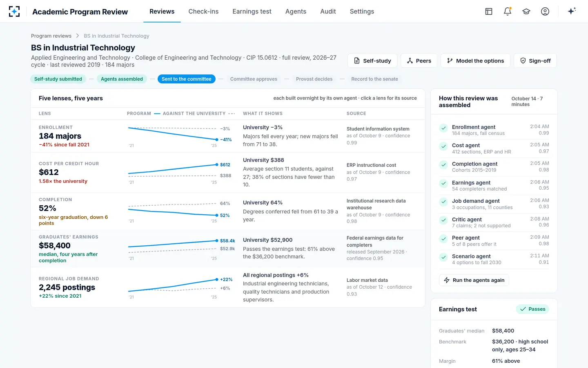Switch to the Reviews tab
Screen dimensions: 588x368
click(162, 11)
